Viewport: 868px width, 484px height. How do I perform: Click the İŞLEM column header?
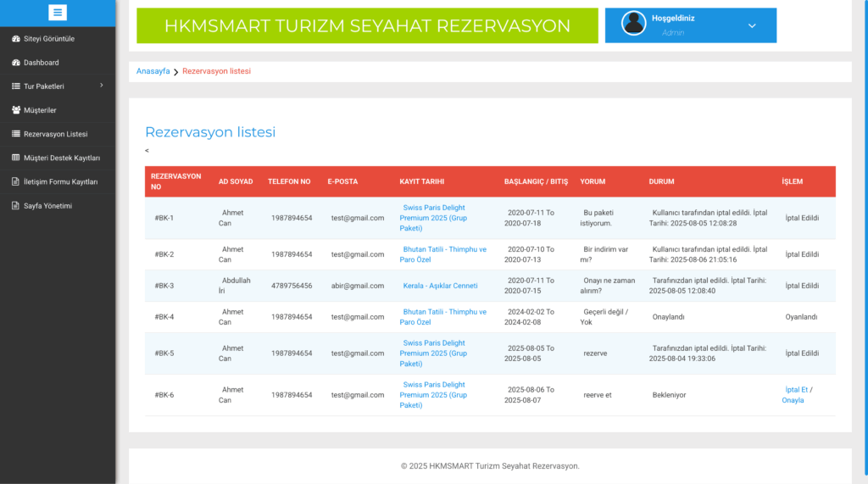(793, 181)
